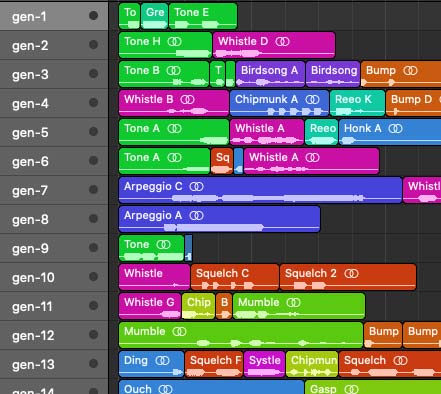Toggle the dot button on track gen-3

click(94, 73)
